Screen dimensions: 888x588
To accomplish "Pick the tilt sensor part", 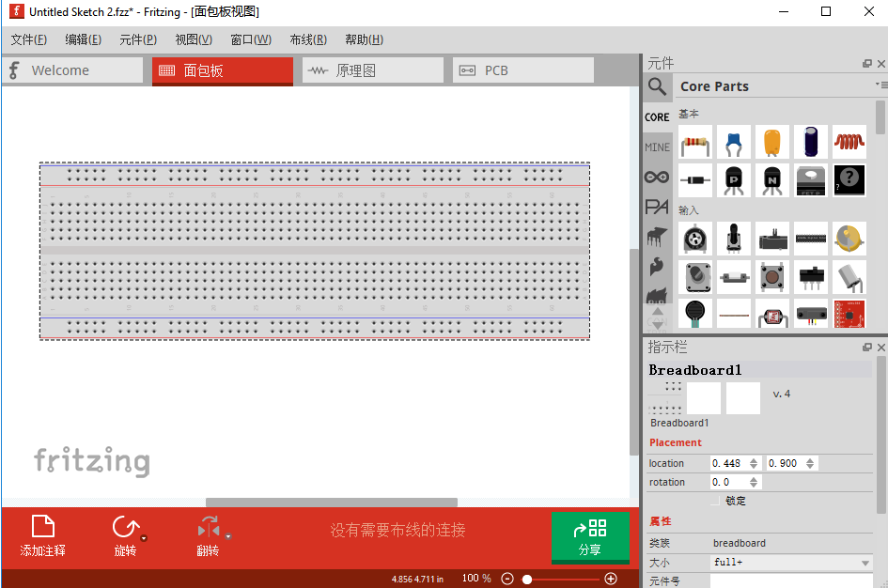I will [849, 277].
